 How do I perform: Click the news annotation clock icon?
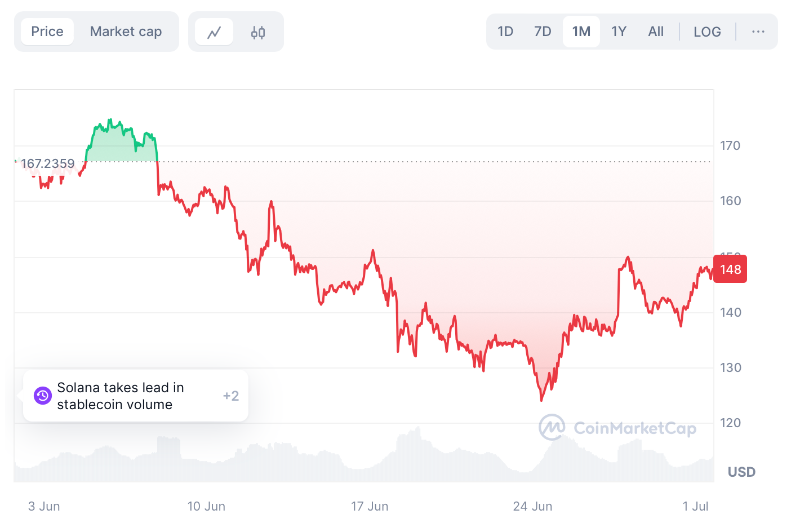point(42,396)
